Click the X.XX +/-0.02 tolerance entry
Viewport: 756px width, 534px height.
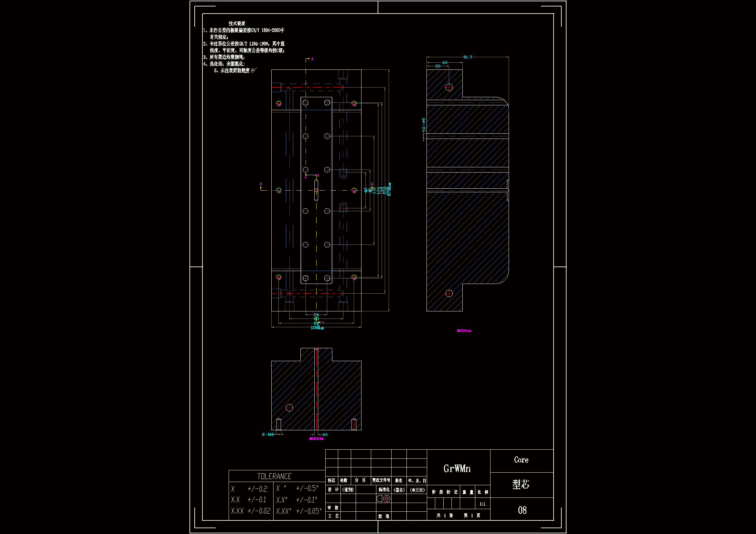(x=251, y=511)
